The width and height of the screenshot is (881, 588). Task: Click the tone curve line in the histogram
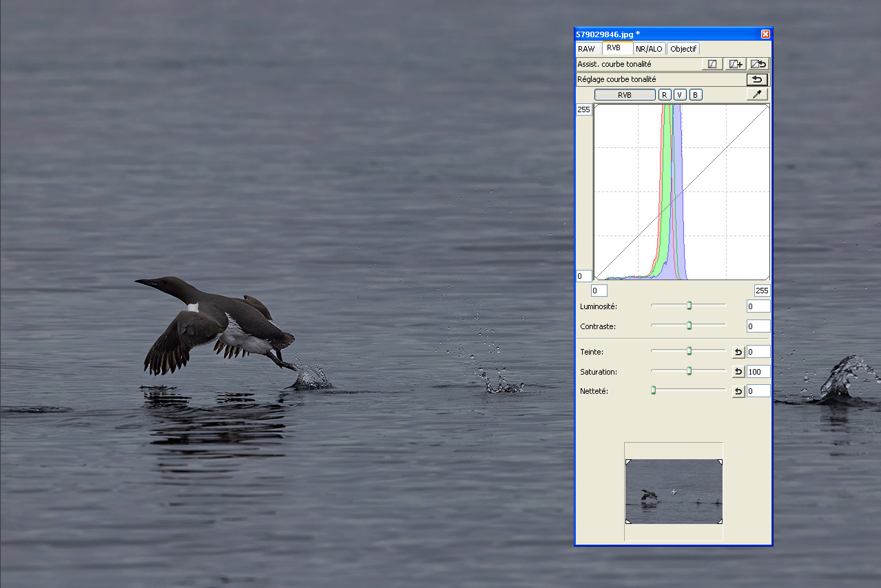click(x=682, y=192)
